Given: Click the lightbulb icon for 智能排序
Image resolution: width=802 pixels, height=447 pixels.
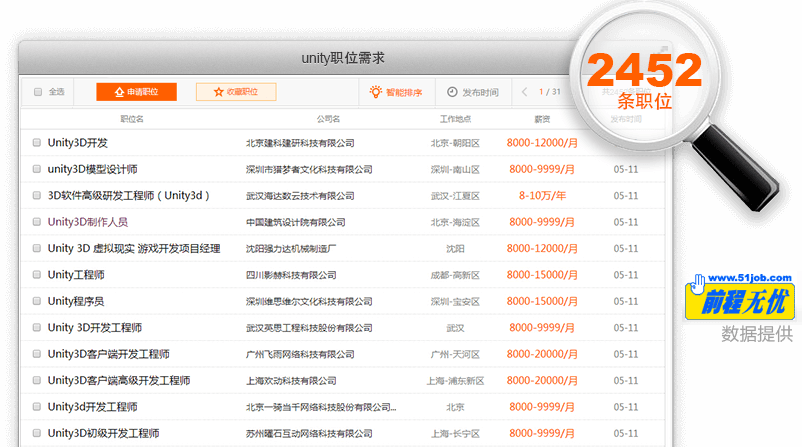Looking at the screenshot, I should pyautogui.click(x=376, y=92).
